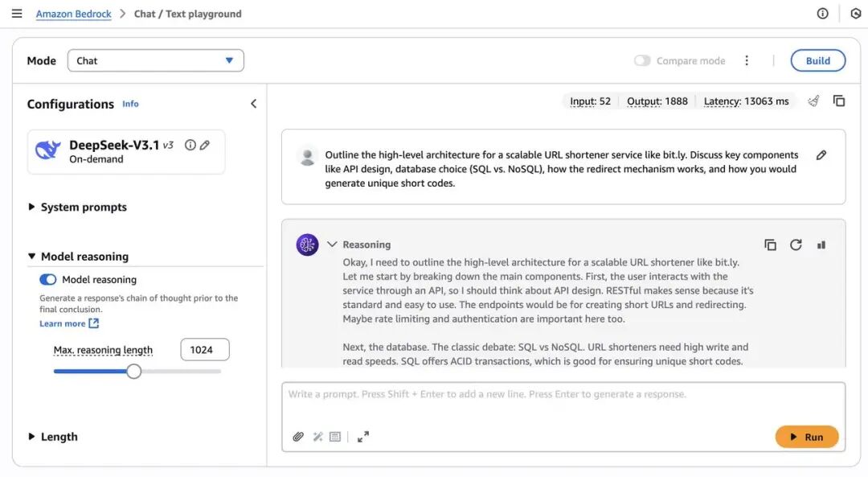Click the DeepSeek whale logo
Image resolution: width=868 pixels, height=477 pixels.
(47, 150)
